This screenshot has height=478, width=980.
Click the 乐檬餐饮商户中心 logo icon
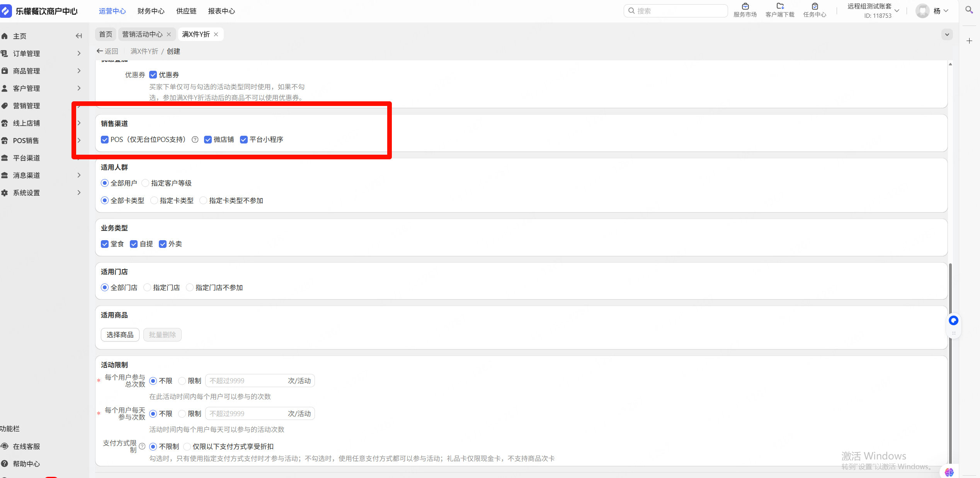5,11
